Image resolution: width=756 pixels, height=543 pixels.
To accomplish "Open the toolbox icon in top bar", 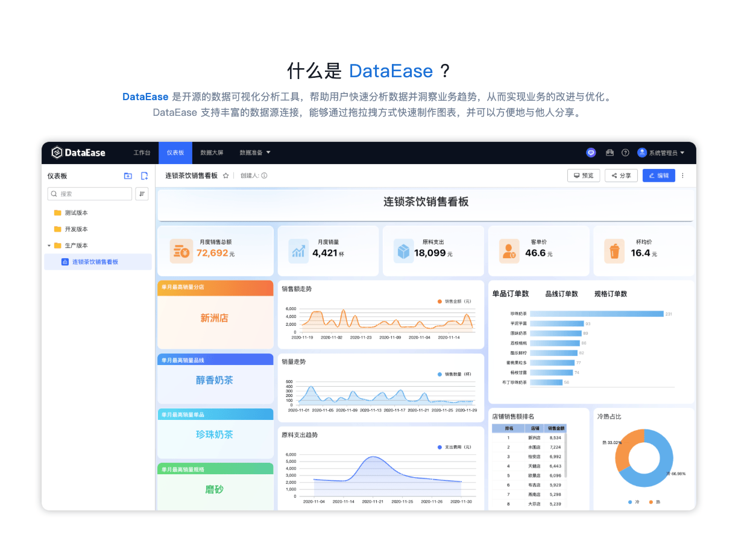I will tap(610, 153).
